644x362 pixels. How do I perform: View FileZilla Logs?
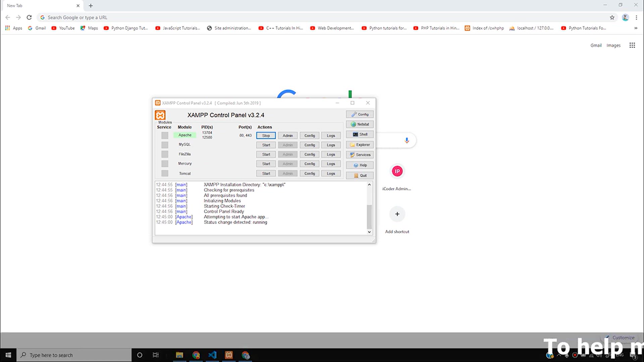[x=331, y=155]
